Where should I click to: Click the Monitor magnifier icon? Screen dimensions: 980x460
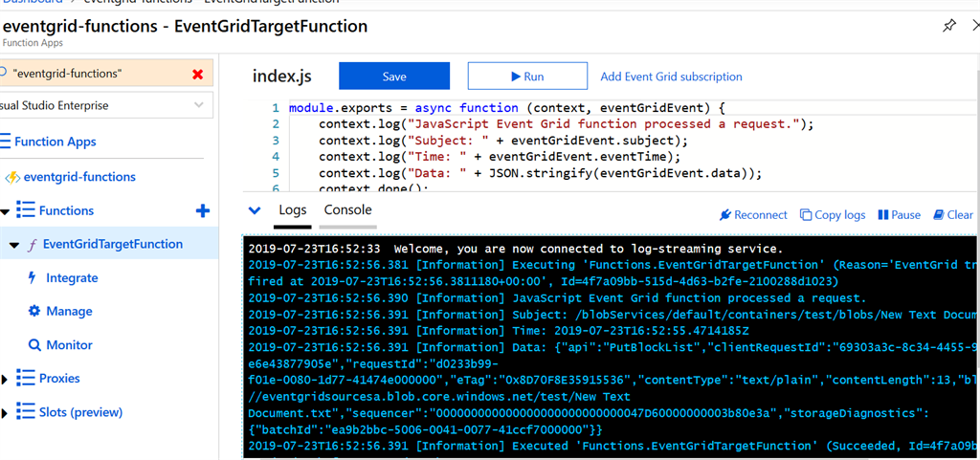[34, 344]
